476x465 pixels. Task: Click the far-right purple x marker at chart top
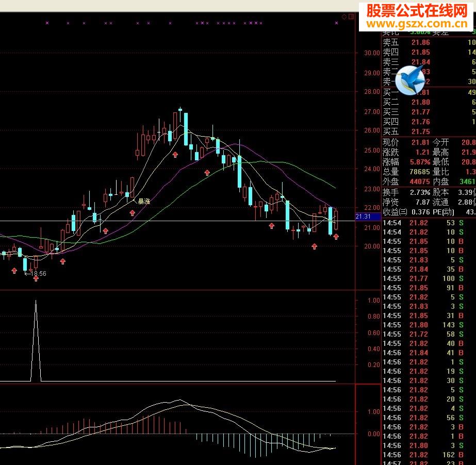pos(336,23)
